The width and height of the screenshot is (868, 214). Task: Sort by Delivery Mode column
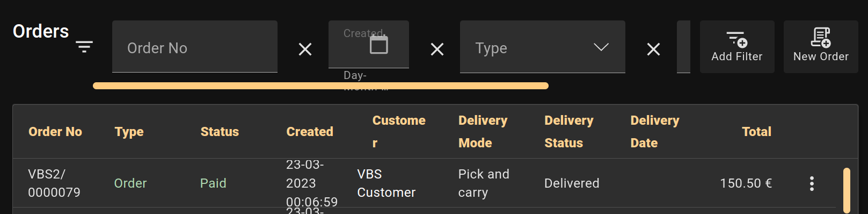483,132
